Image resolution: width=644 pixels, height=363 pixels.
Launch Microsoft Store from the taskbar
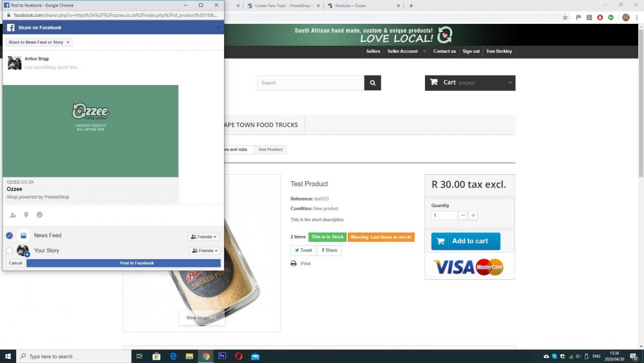pyautogui.click(x=156, y=357)
